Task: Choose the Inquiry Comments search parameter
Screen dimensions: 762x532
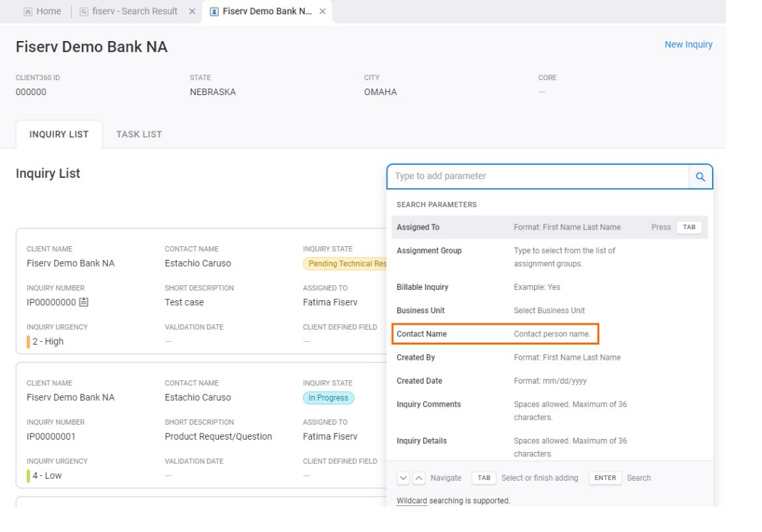Action: [550, 410]
